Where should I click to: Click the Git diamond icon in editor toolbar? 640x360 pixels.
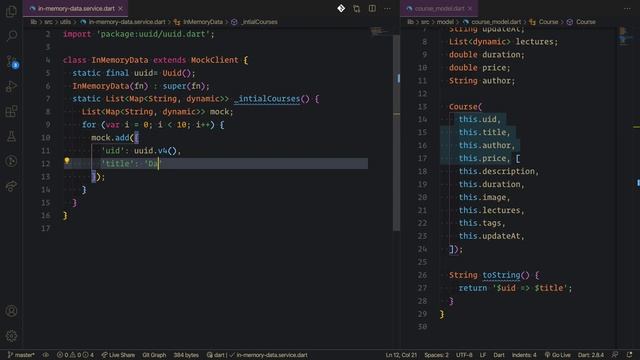point(341,9)
